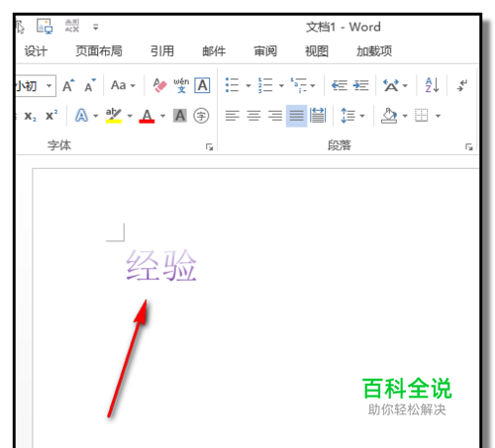Expand the Shading dropdown arrow
Screen dimensions: 495x448
coord(405,116)
